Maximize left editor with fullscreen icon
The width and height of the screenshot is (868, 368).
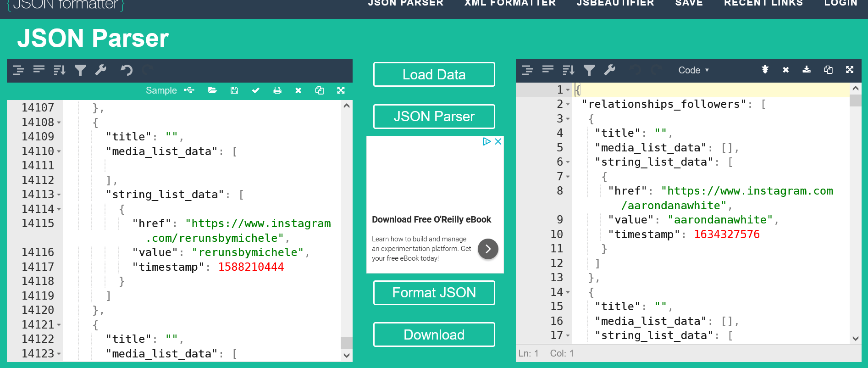341,90
